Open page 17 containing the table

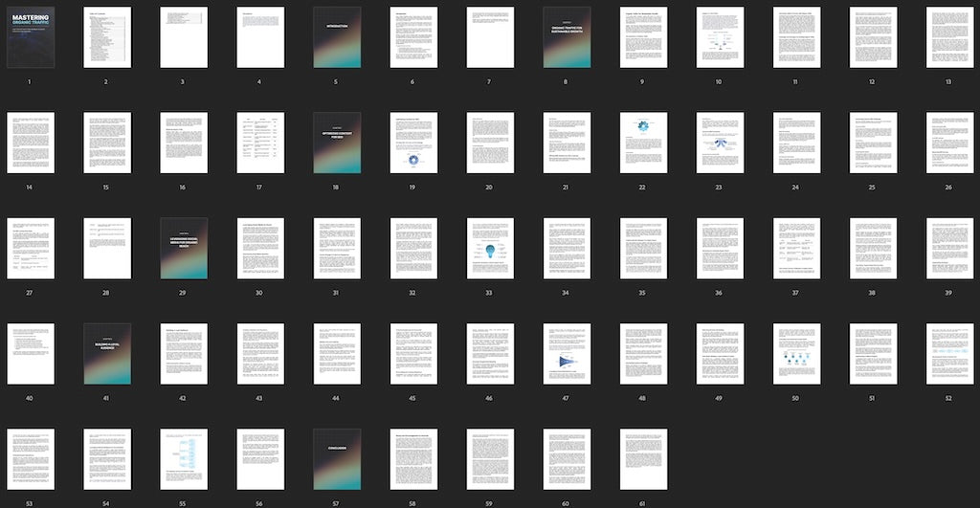click(260, 143)
